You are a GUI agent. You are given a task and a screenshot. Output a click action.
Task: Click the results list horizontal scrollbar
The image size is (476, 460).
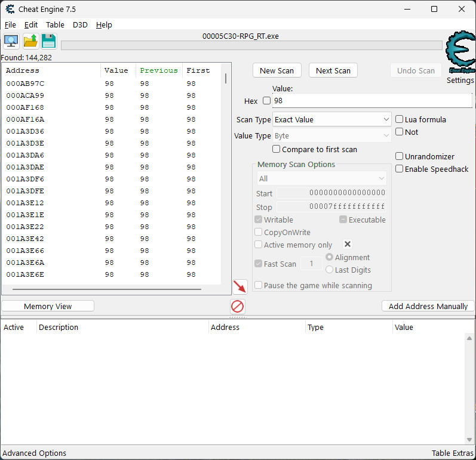107,289
